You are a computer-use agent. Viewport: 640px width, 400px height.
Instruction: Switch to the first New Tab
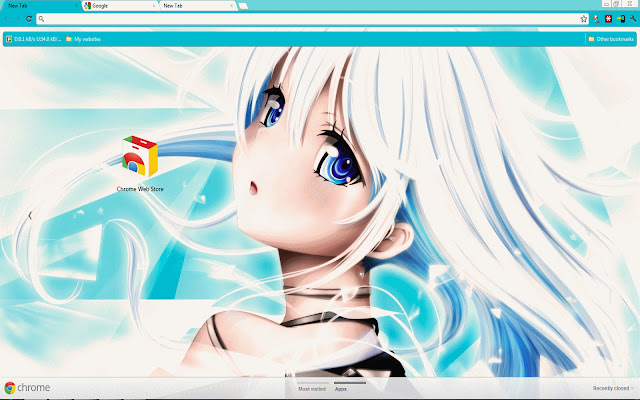[40, 6]
